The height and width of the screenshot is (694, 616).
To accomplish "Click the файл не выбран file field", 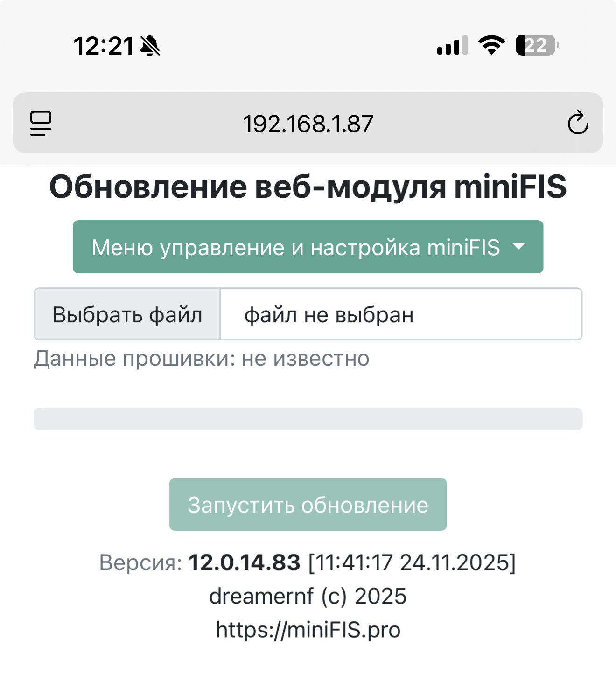I will tap(400, 314).
